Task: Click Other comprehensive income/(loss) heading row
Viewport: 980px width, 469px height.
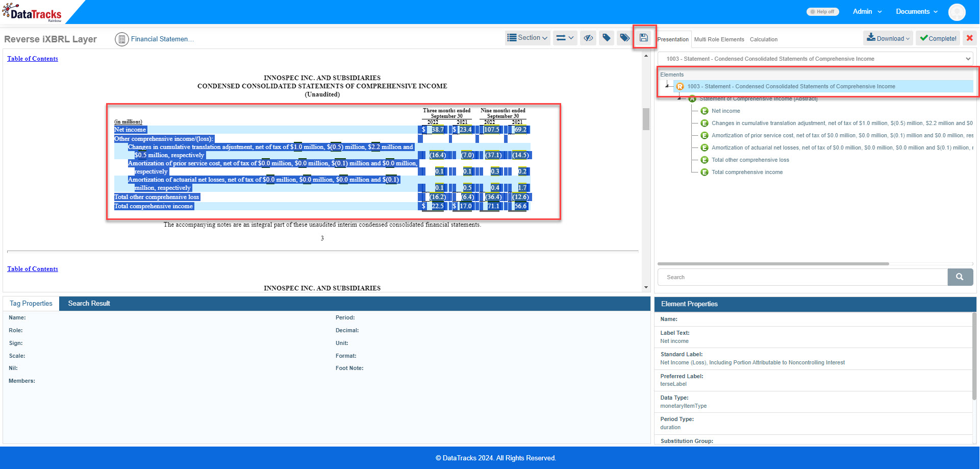Action: coord(164,139)
